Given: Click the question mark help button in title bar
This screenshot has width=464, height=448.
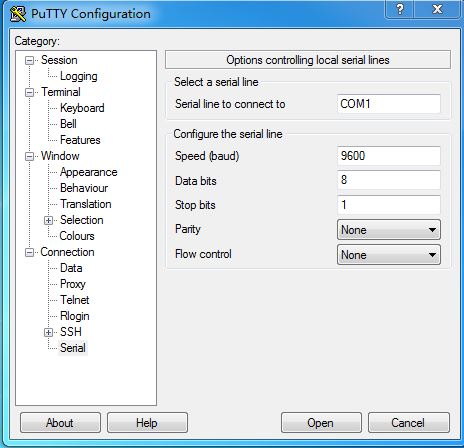Looking at the screenshot, I should click(x=399, y=9).
